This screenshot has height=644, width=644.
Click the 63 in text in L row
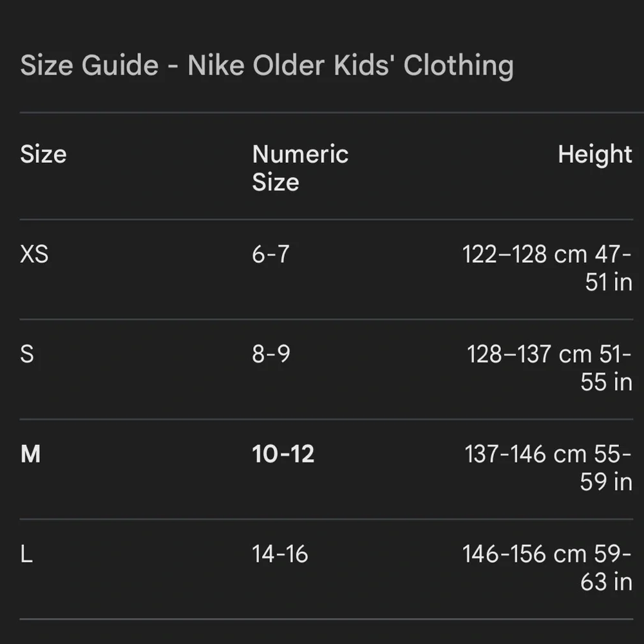click(606, 582)
